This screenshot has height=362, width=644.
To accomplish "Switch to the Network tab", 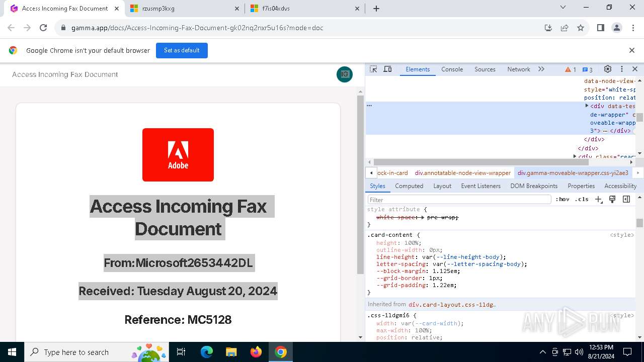I will point(519,69).
